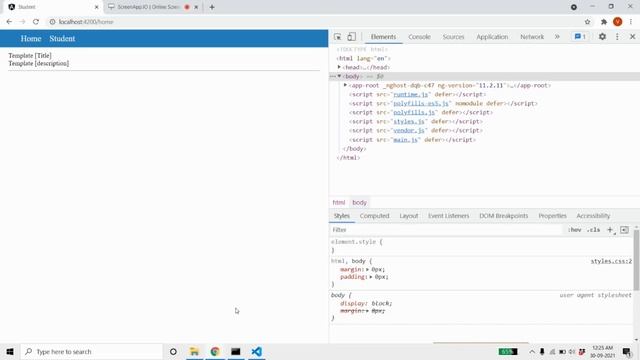Image resolution: width=640 pixels, height=360 pixels.
Task: Open Cortana circle icon in taskbar
Action: (173, 351)
